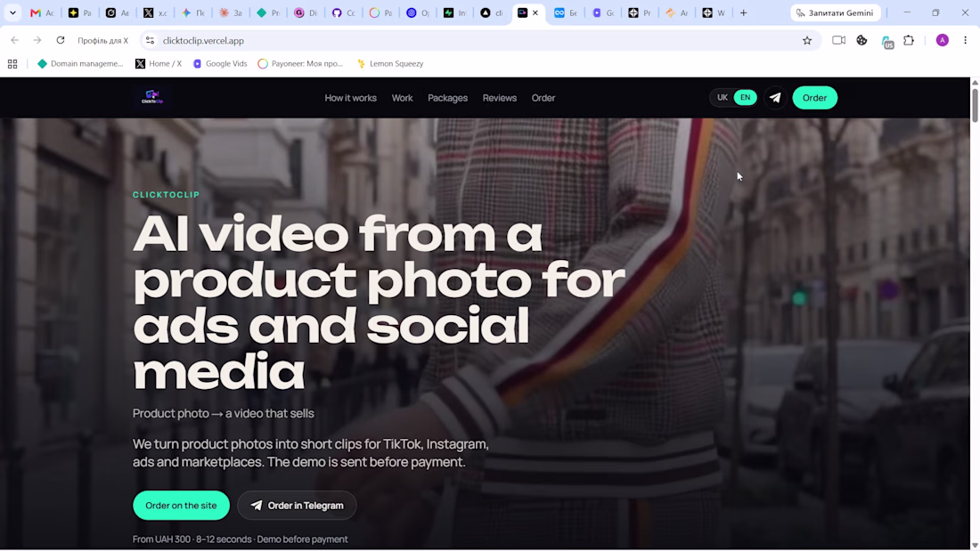Click the CLICKTOCLIP green label text

pos(167,195)
